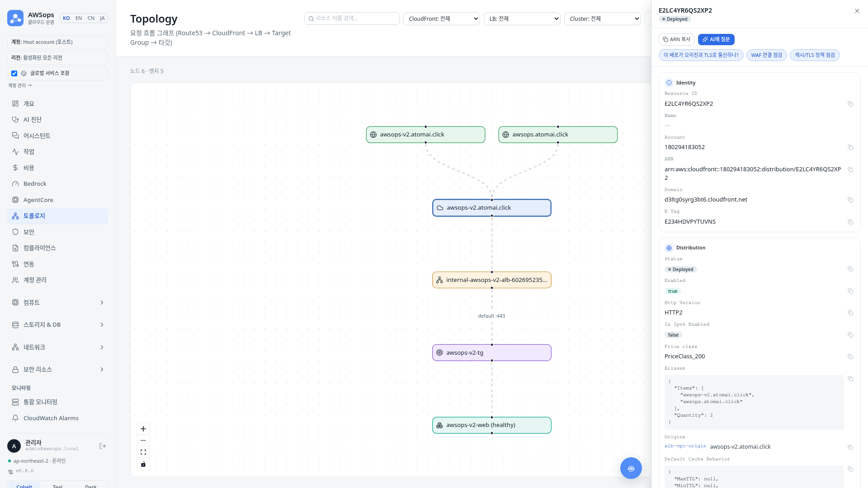Switch language to KO

66,18
